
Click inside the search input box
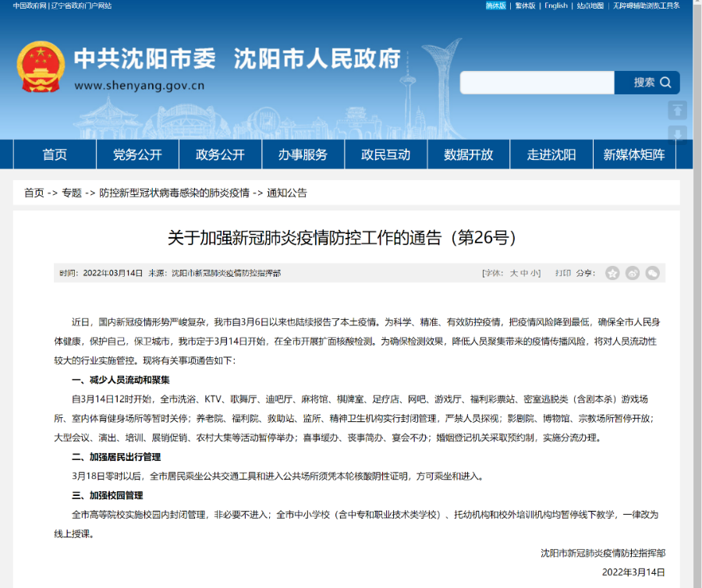[538, 82]
